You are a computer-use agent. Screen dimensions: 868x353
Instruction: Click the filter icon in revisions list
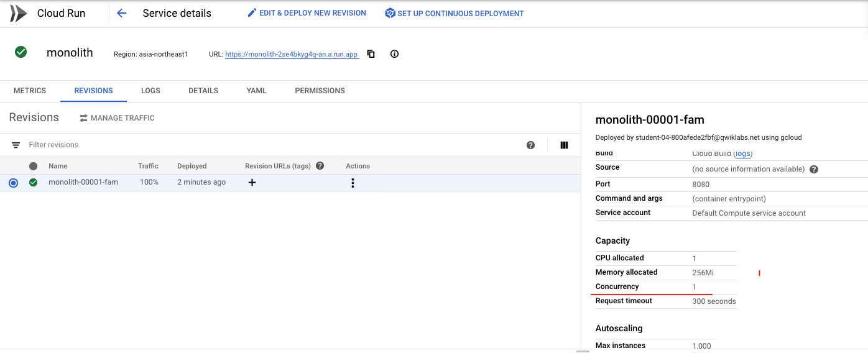(16, 145)
